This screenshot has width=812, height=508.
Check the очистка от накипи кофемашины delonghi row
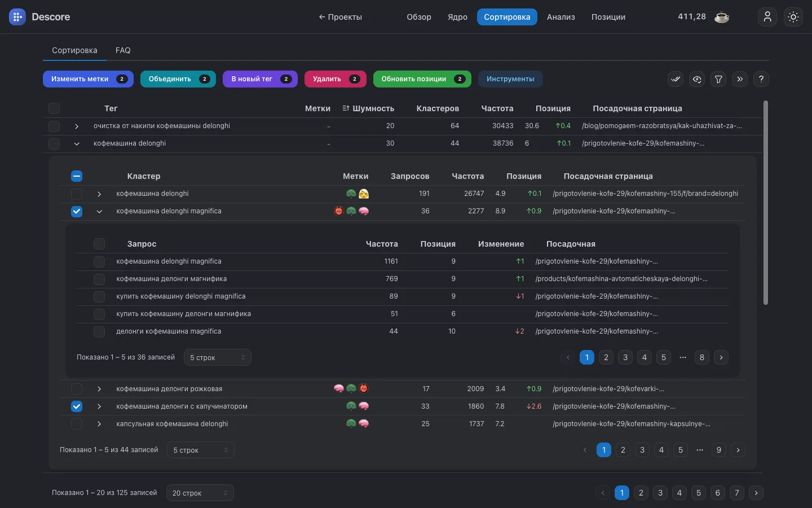click(54, 126)
